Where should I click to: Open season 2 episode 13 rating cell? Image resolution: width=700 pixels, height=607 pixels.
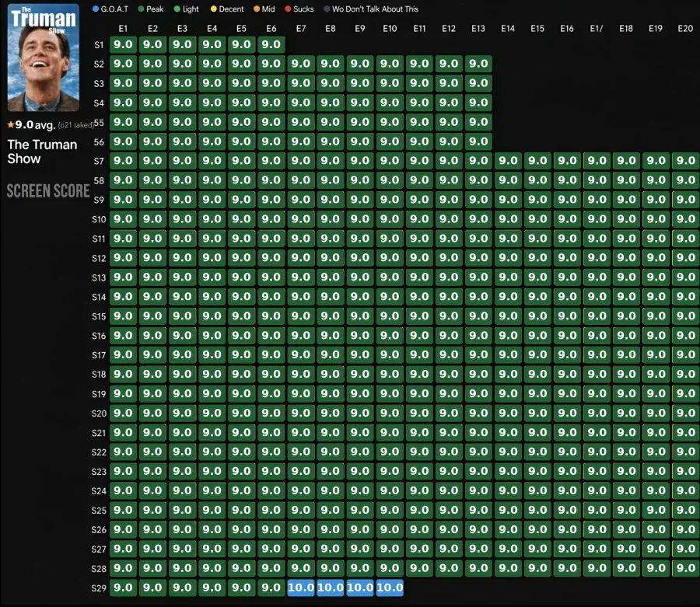[478, 64]
